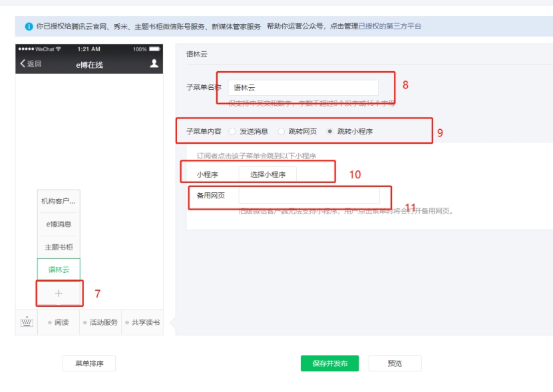
Task: Click the 选择小程序 button
Action: point(268,174)
